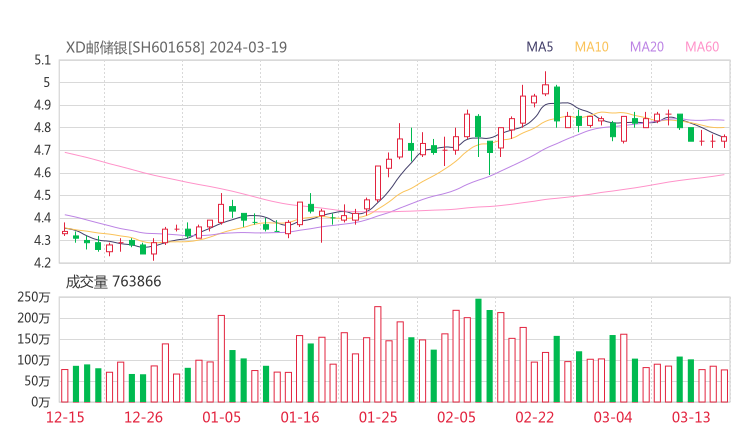Click the 02-05 date axis label
Image resolution: width=740 pixels, height=440 pixels.
[x=456, y=417]
